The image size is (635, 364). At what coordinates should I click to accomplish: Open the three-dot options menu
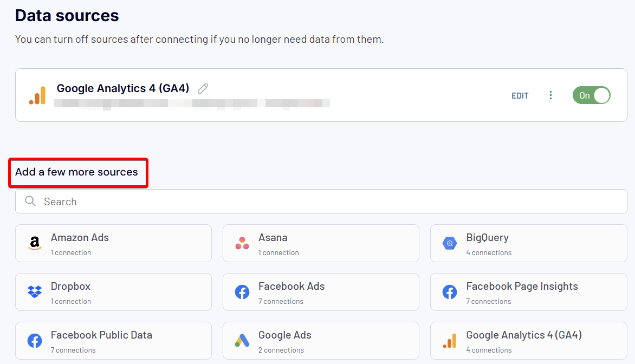(550, 95)
